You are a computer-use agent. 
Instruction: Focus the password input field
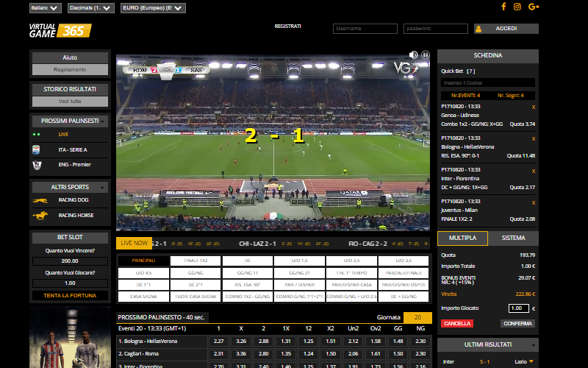click(x=436, y=29)
